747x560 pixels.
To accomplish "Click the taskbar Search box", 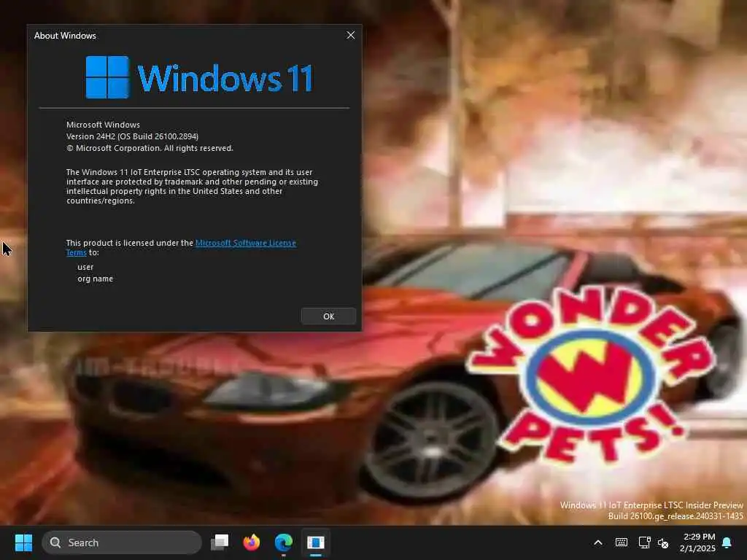I will (x=122, y=542).
